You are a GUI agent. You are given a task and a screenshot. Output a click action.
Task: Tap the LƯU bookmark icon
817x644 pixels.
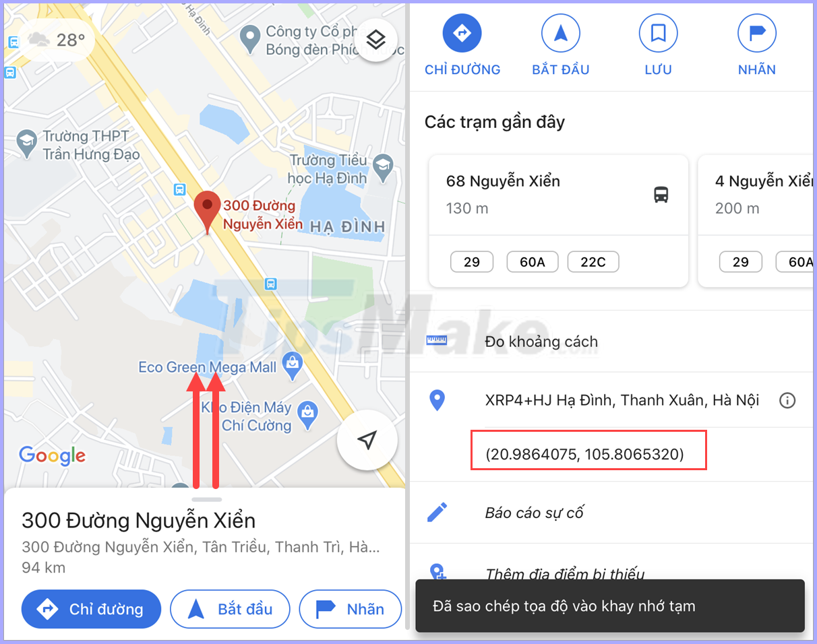pyautogui.click(x=659, y=33)
